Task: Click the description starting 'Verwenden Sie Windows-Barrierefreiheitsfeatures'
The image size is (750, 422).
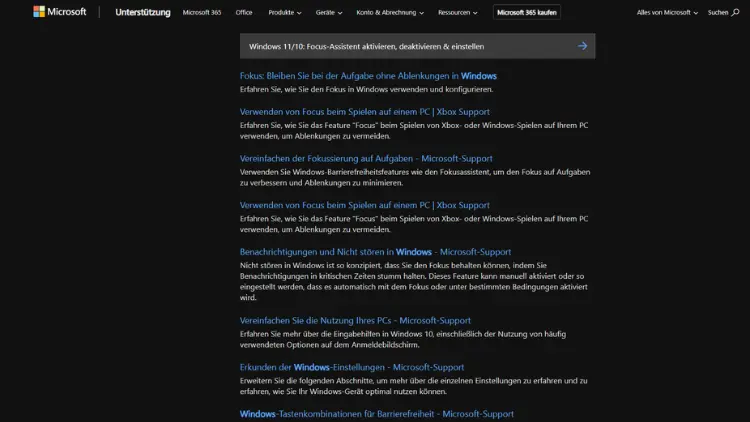Action: click(x=415, y=177)
